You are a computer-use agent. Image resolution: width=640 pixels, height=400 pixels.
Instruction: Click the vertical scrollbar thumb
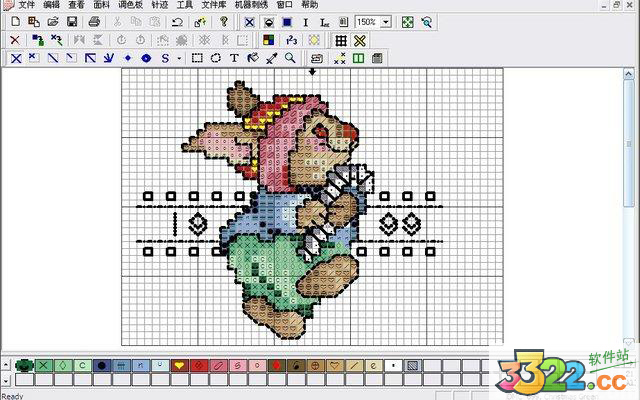(629, 144)
